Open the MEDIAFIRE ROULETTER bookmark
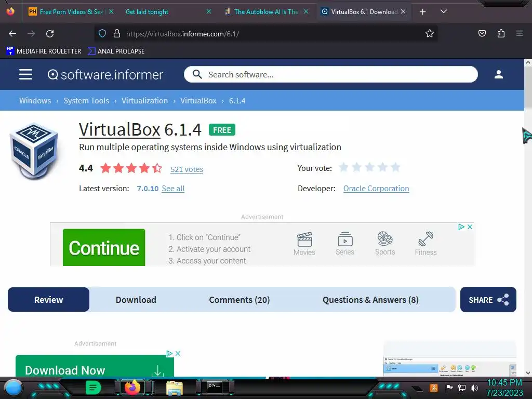Image resolution: width=532 pixels, height=399 pixels. 44,51
